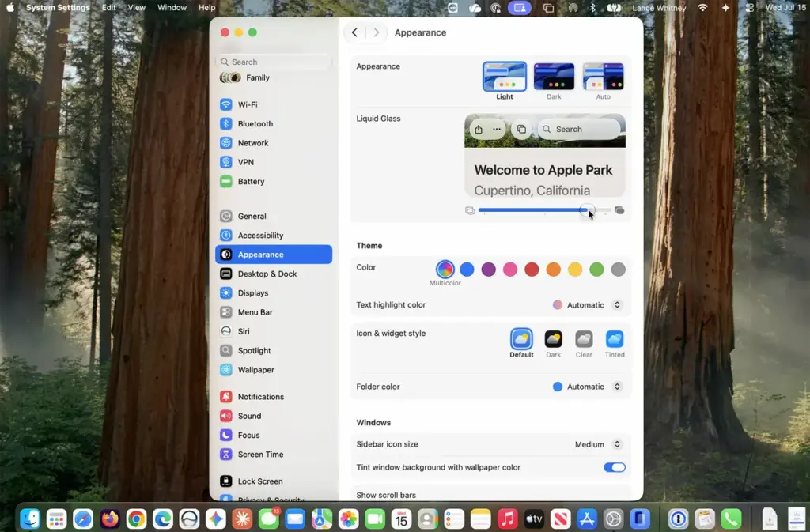Open Wi-Fi settings in sidebar
Screen dimensions: 810x532
274,104
